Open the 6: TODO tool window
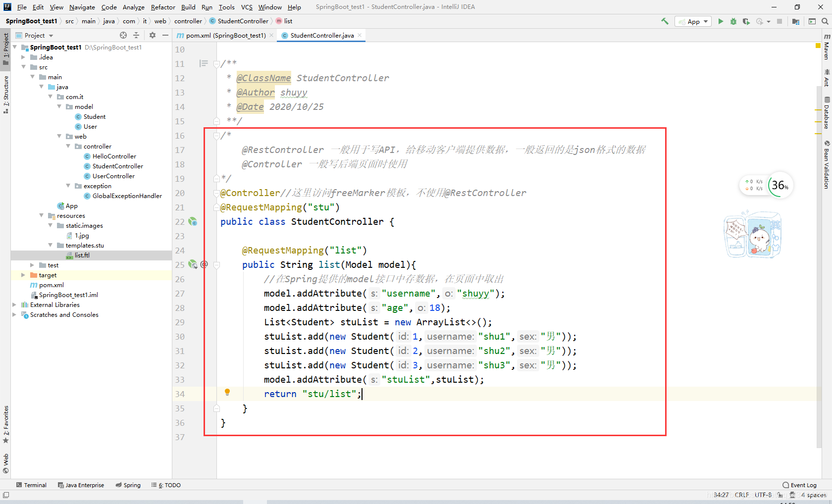Viewport: 832px width, 504px height. 166,485
